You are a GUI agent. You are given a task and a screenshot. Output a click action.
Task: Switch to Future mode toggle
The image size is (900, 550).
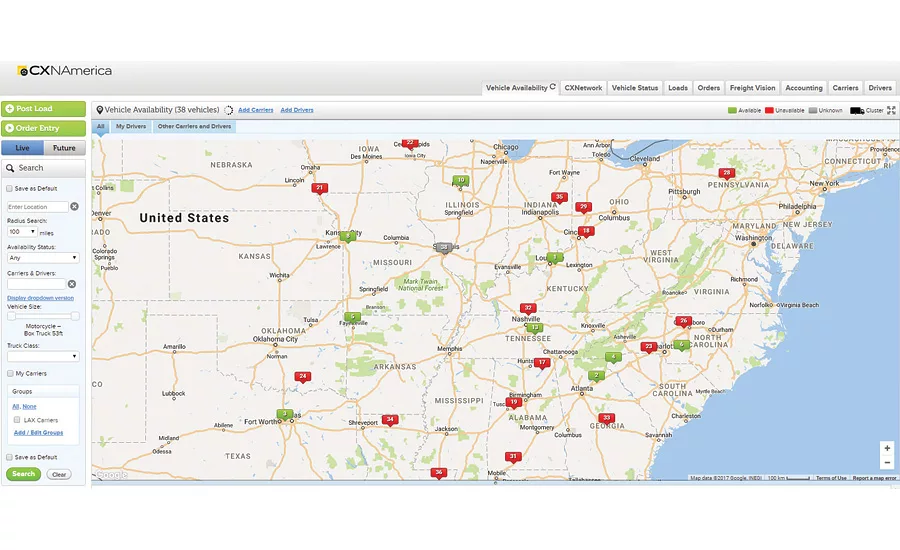[64, 148]
